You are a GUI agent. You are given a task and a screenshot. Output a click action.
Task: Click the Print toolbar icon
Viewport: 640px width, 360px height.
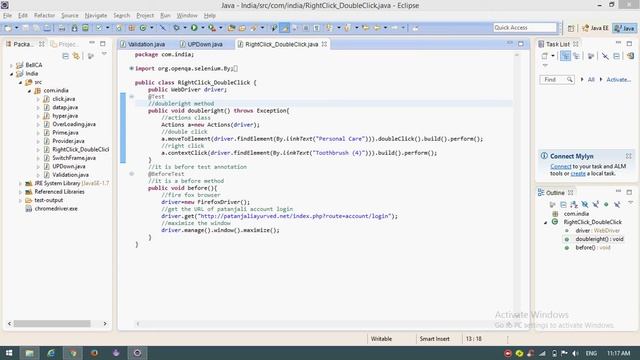coord(62,28)
